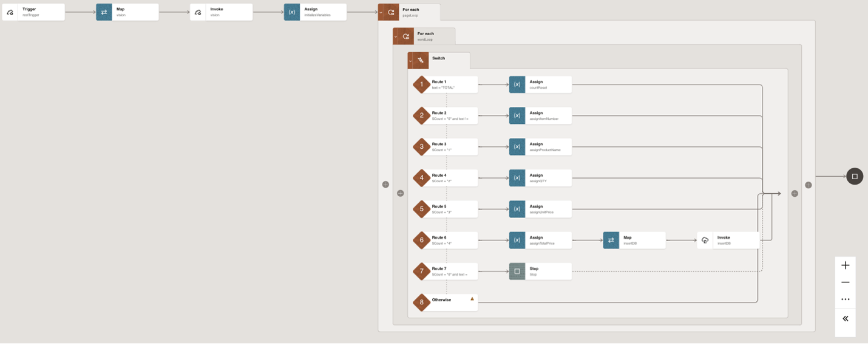Select the Route 7 diamond icon
The height and width of the screenshot is (345, 868).
(x=422, y=271)
